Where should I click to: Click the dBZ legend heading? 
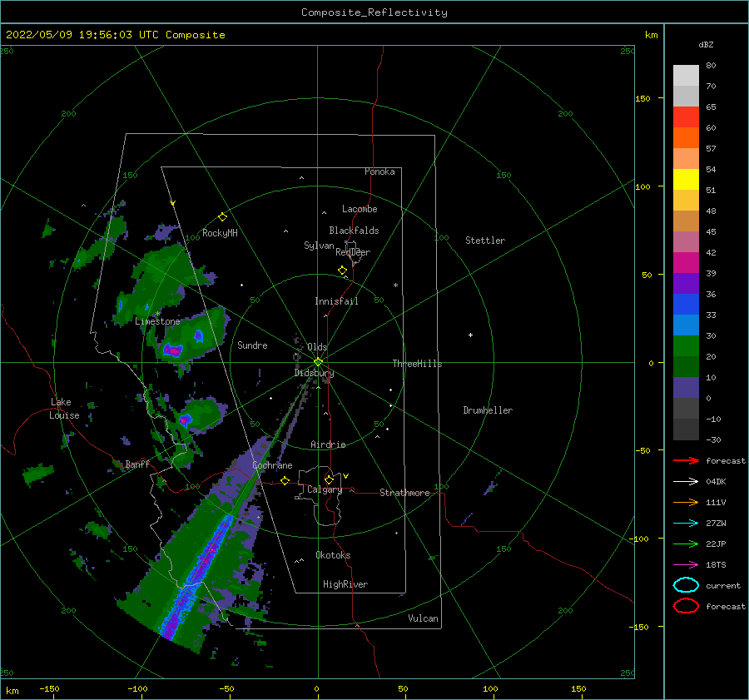706,45
